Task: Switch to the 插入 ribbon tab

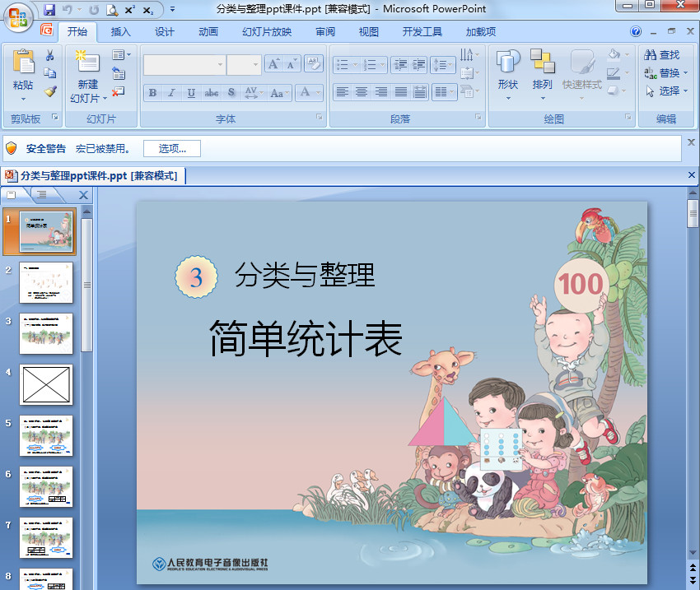Action: click(120, 31)
